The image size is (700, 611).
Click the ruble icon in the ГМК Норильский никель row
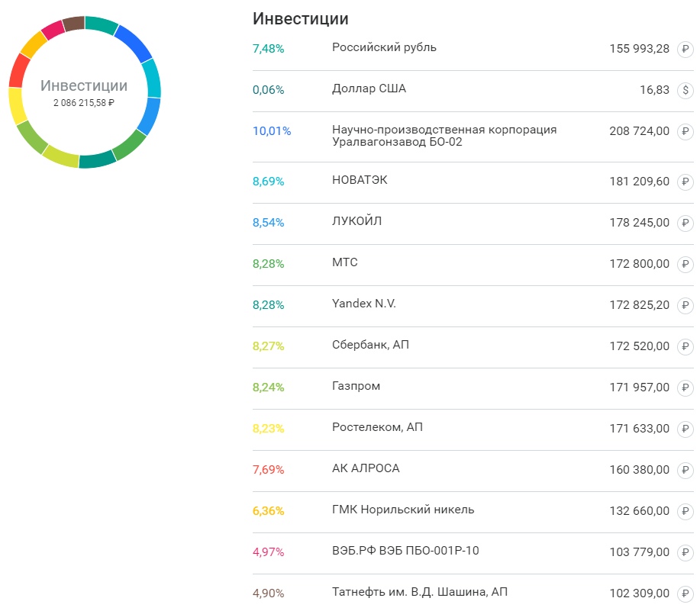[685, 511]
